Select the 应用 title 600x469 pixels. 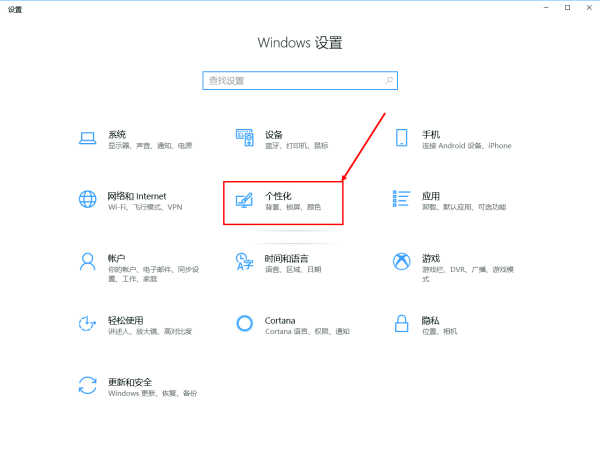[431, 196]
